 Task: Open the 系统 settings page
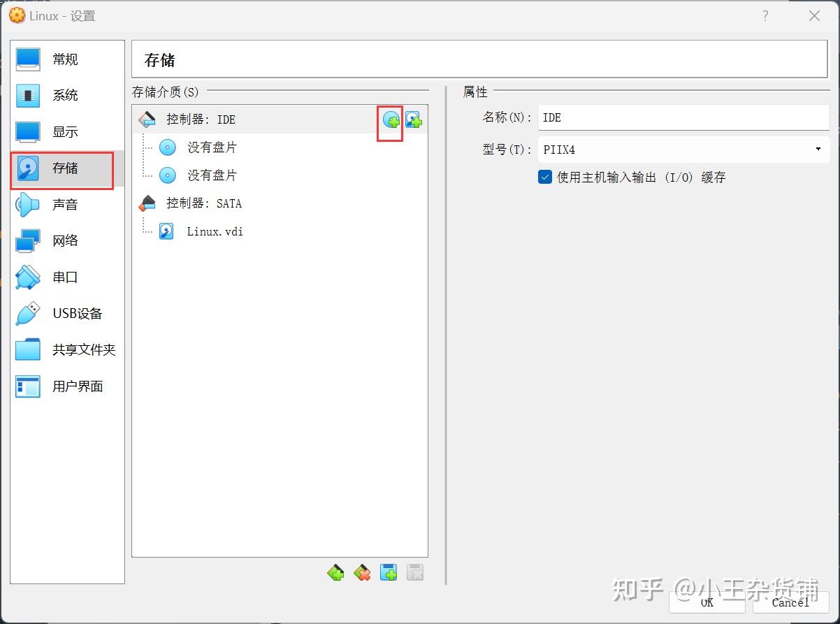[x=66, y=95]
